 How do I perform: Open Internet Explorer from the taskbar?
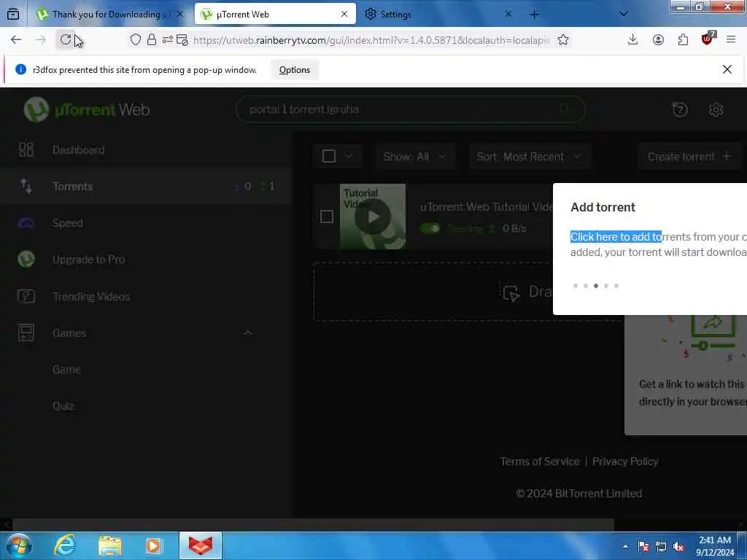click(65, 545)
